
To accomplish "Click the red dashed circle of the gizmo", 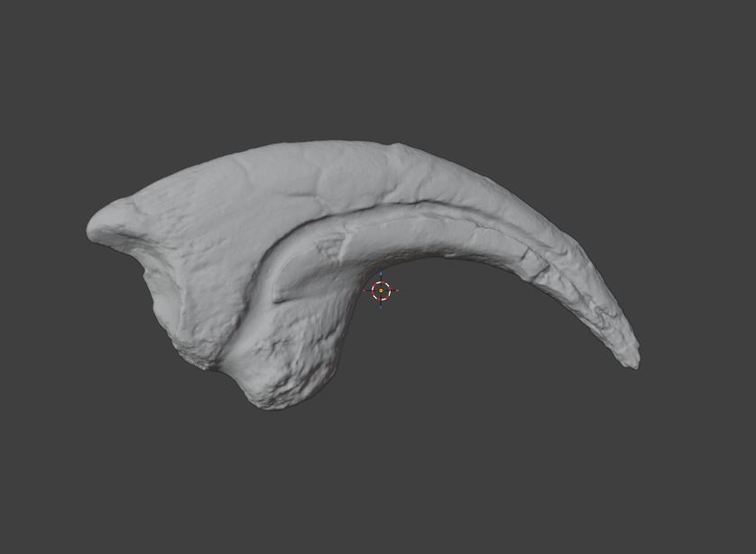I will 381,282.
